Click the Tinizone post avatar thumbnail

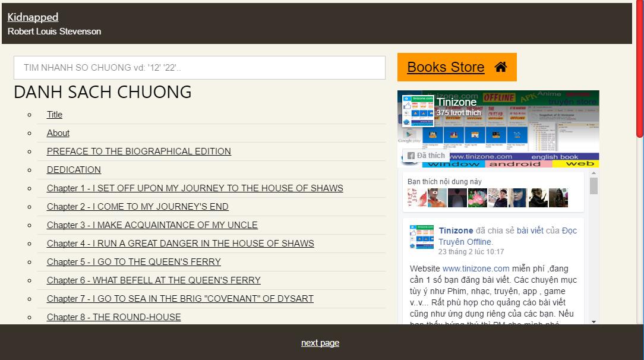[422, 237]
